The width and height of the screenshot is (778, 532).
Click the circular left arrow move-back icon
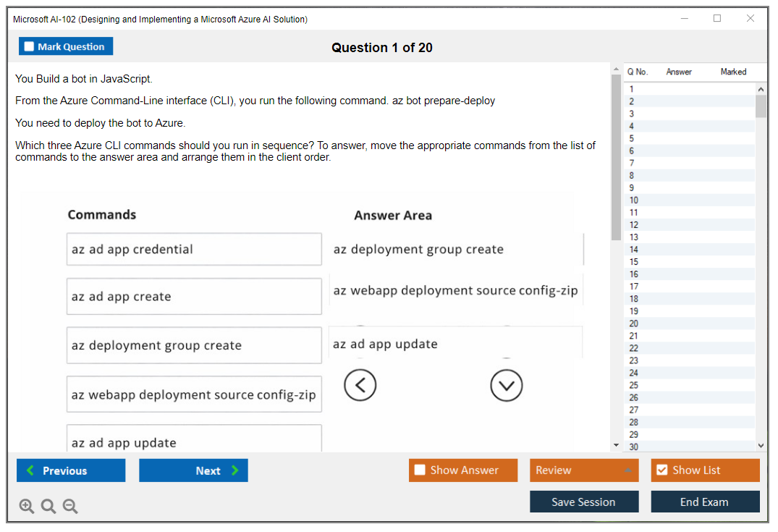click(x=360, y=385)
